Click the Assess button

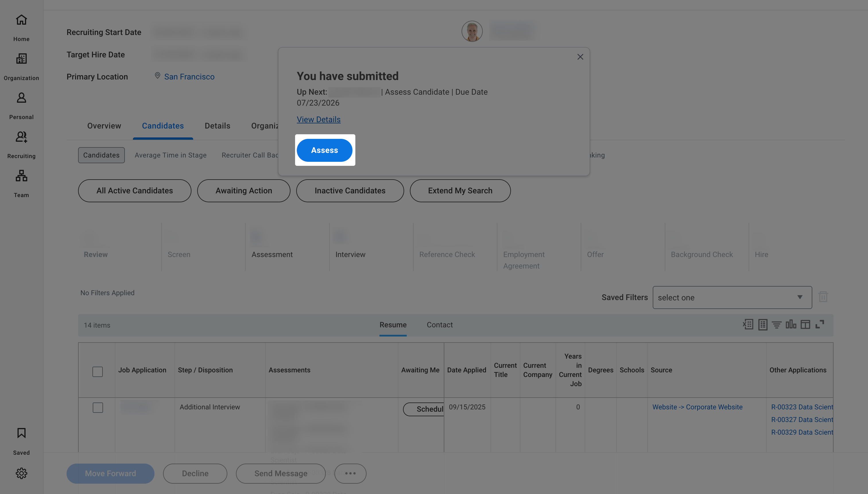(x=325, y=150)
